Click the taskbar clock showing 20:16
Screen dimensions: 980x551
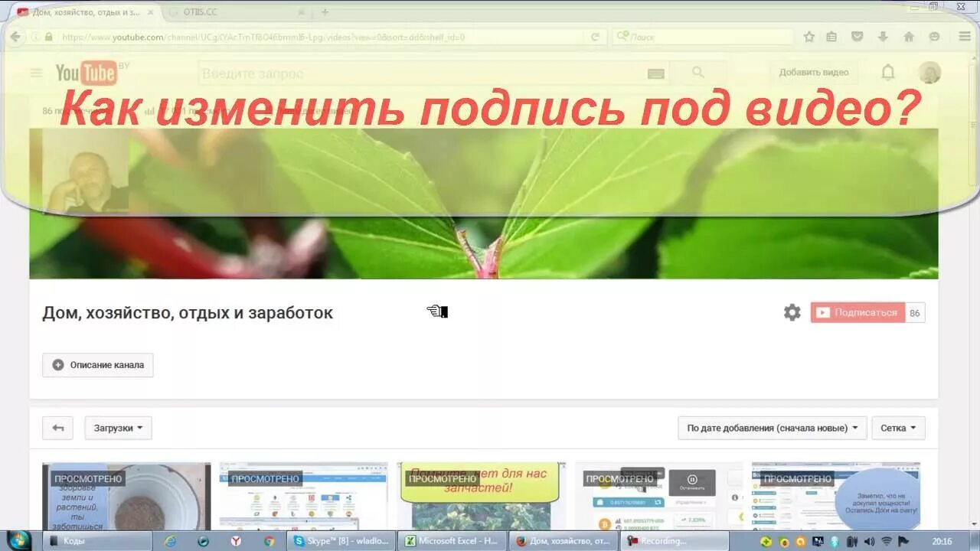pyautogui.click(x=942, y=541)
